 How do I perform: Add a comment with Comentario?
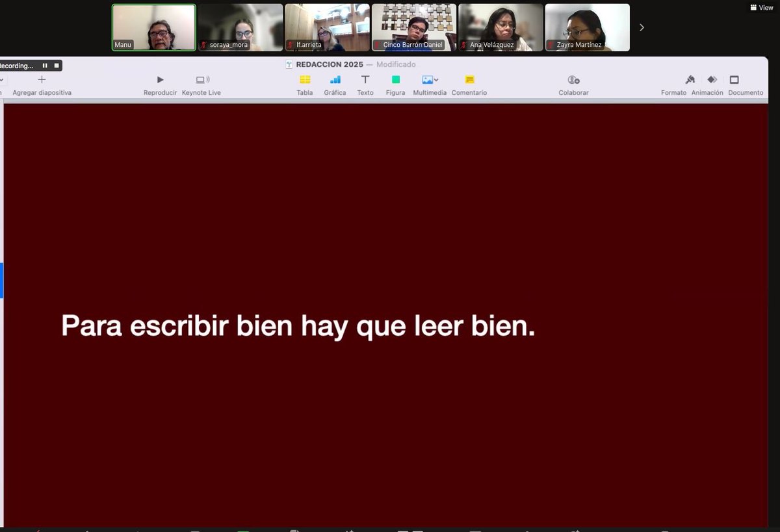click(x=469, y=85)
